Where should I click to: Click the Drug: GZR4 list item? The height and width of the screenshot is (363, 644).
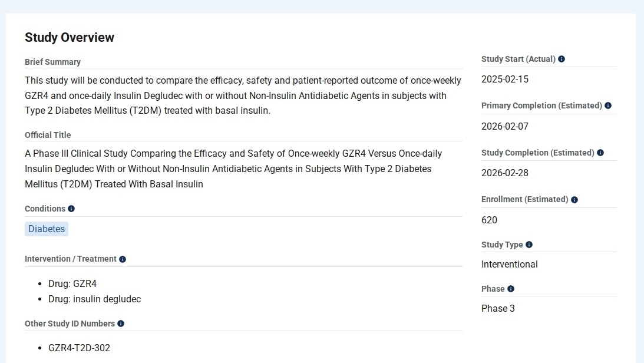[x=72, y=283]
